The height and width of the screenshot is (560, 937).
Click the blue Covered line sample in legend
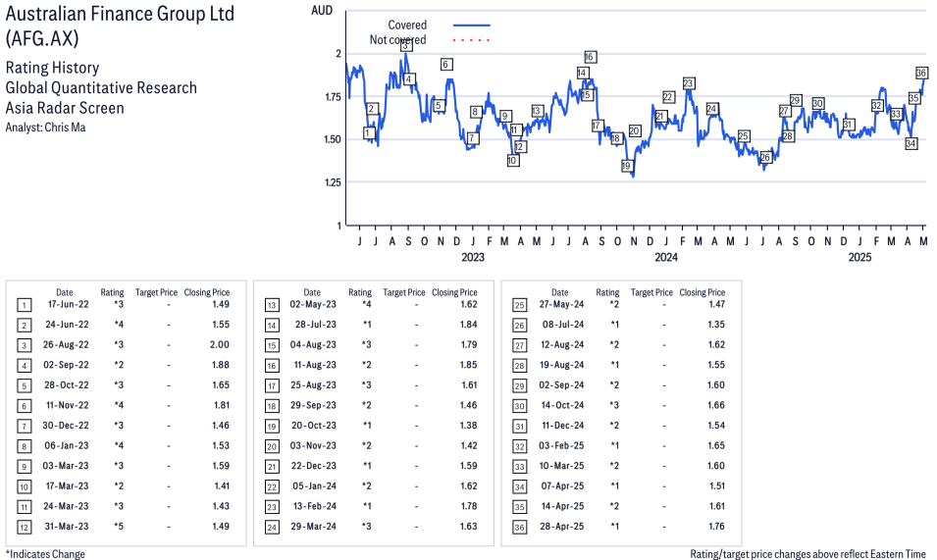(x=472, y=25)
